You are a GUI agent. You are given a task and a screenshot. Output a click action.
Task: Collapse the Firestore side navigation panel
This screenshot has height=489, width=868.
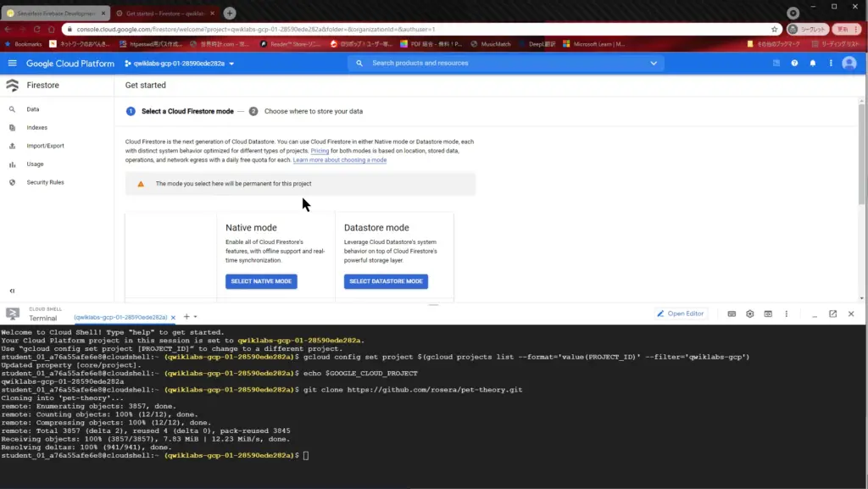coord(12,291)
